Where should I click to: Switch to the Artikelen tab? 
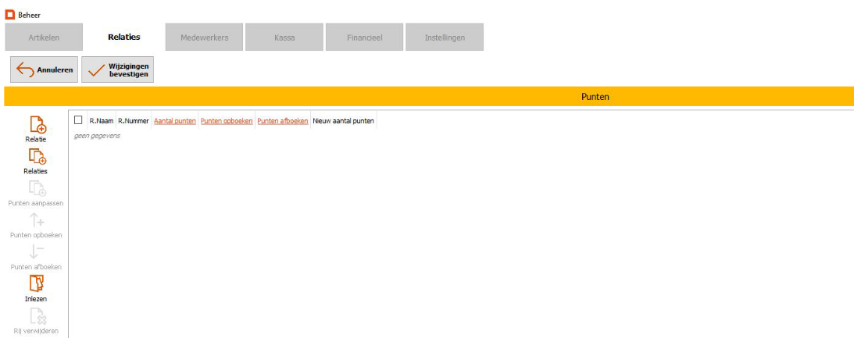[44, 37]
